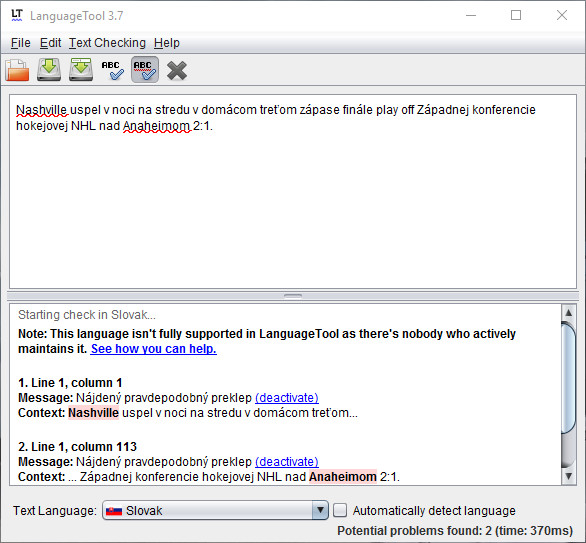The height and width of the screenshot is (543, 586).
Task: Toggle automatic check-as-you-type ABC button
Action: 145,70
